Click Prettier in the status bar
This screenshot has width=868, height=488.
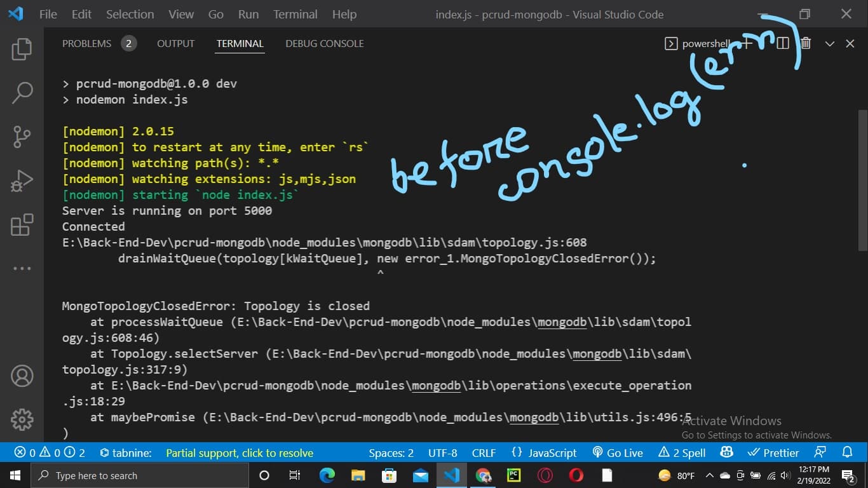coord(773,453)
